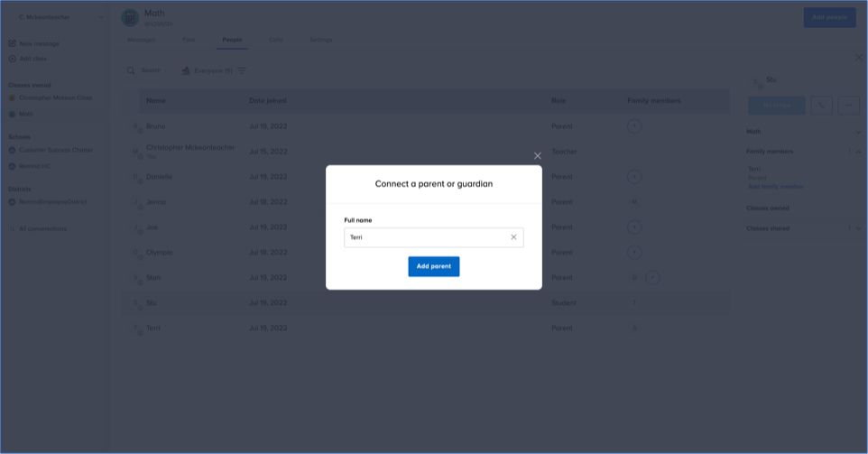Open the filter icon beside Everyone (9)
868x454 pixels.
[x=241, y=70]
